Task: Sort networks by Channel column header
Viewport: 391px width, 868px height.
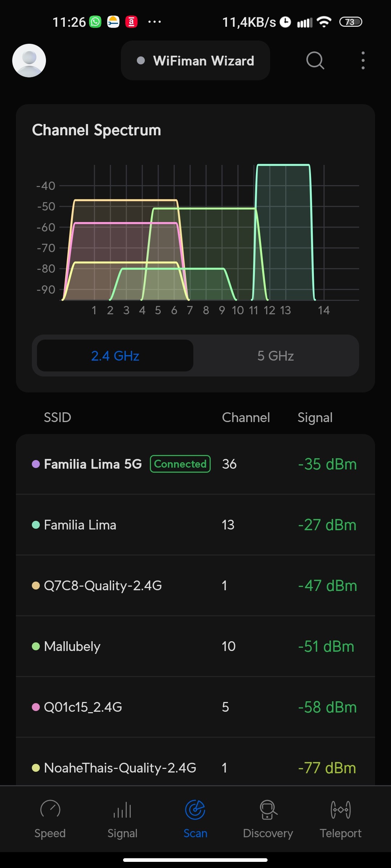Action: pyautogui.click(x=246, y=417)
